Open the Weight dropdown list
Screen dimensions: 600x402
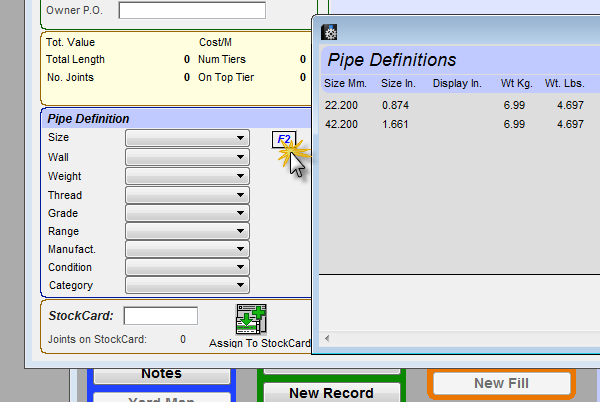[186, 176]
